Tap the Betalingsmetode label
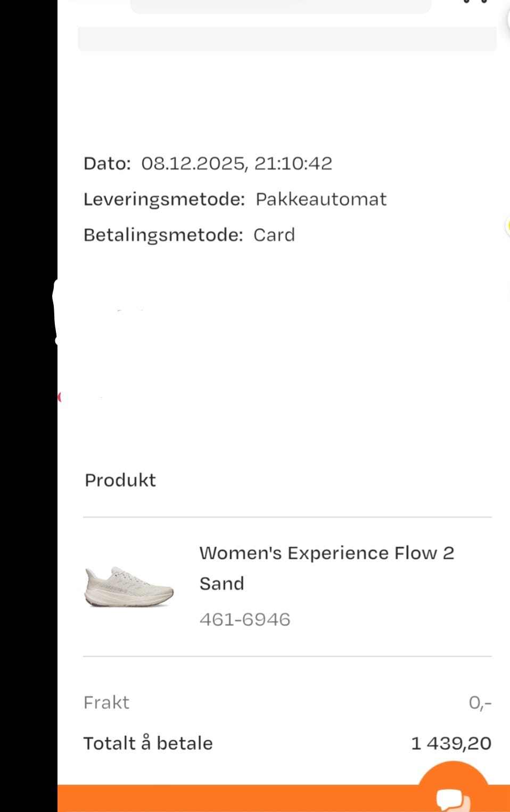This screenshot has height=812, width=510. (x=163, y=235)
